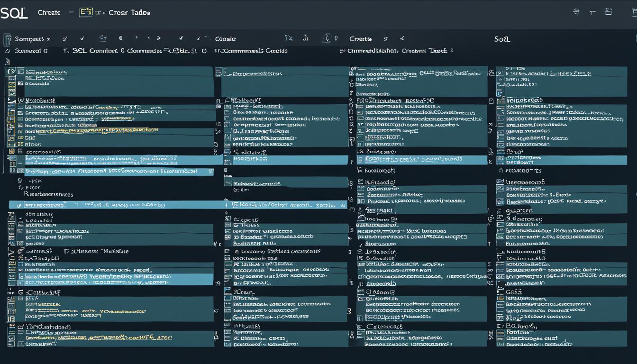
Task: Click the SQL logo in the title bar
Action: coord(14,13)
